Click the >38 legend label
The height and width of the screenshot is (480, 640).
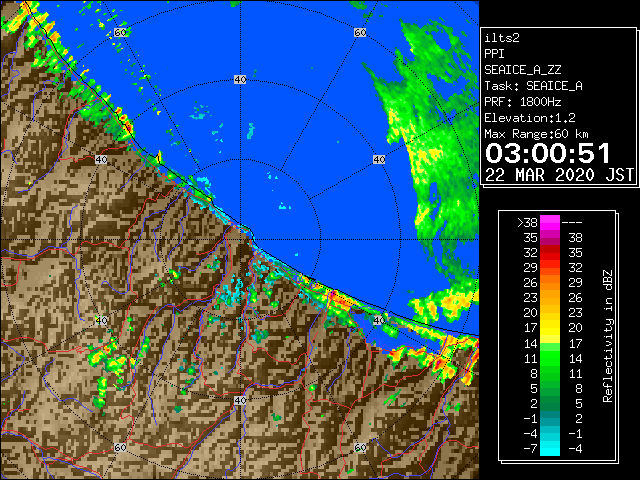click(527, 223)
